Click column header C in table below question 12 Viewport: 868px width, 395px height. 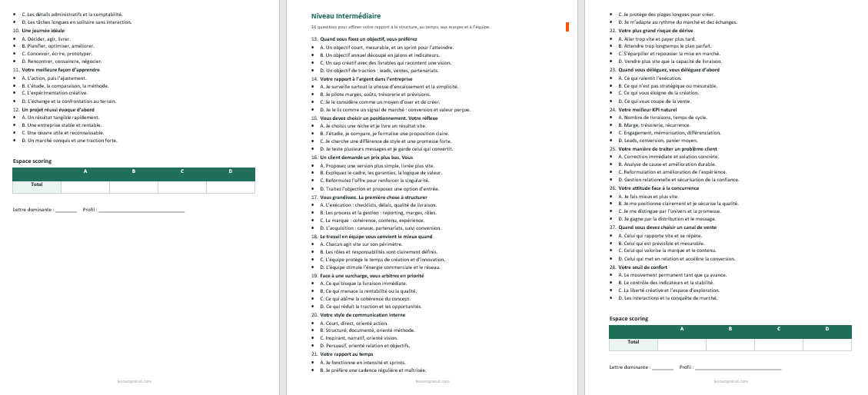pyautogui.click(x=181, y=171)
